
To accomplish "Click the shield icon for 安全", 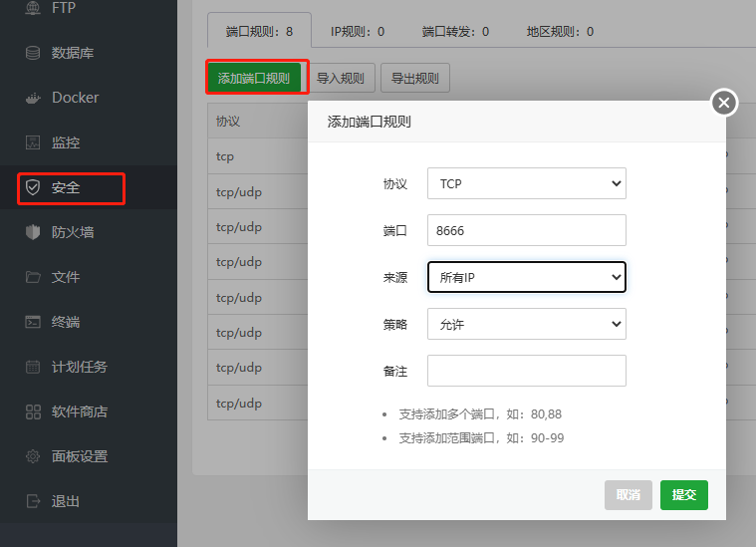I will pos(33,187).
